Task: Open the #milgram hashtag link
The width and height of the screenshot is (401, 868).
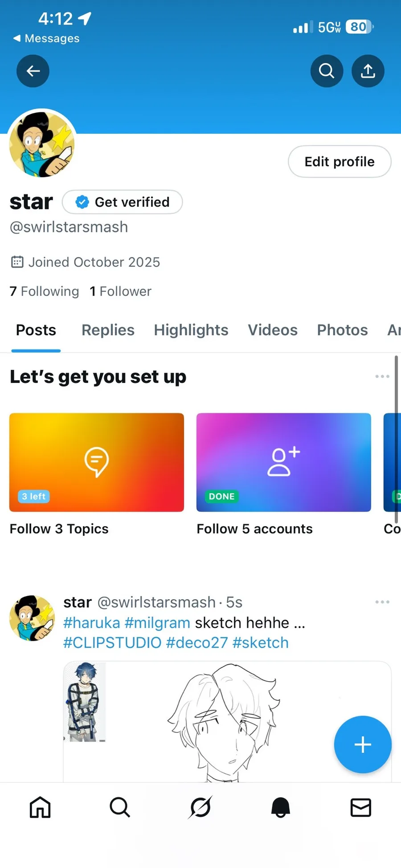Action: (x=157, y=622)
